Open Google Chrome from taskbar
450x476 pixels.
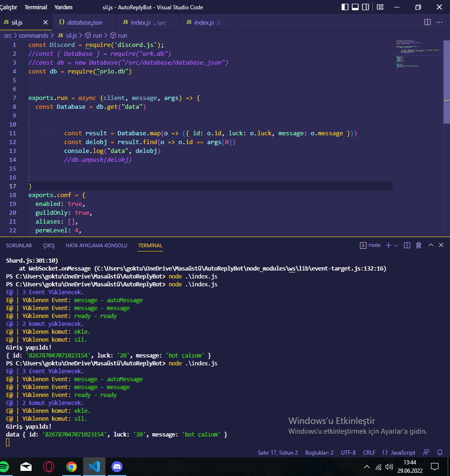[x=72, y=467]
